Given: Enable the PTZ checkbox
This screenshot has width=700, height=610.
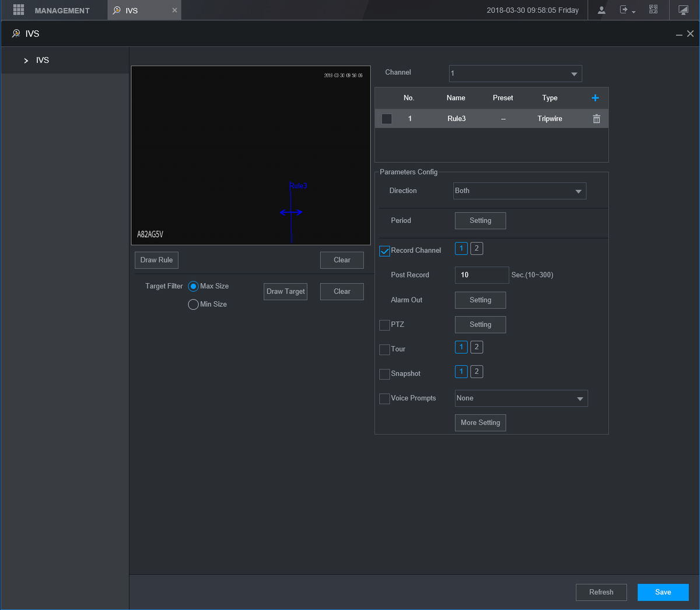Looking at the screenshot, I should (384, 325).
